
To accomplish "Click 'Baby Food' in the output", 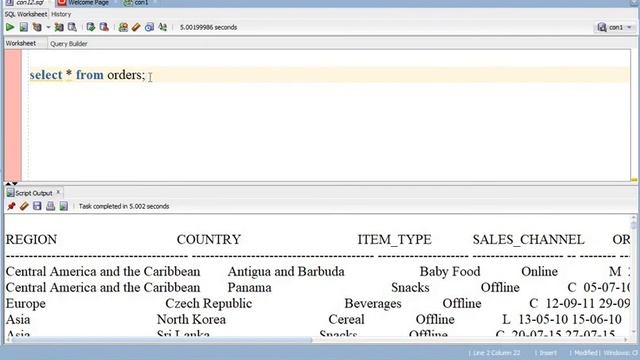I will click(x=450, y=272).
